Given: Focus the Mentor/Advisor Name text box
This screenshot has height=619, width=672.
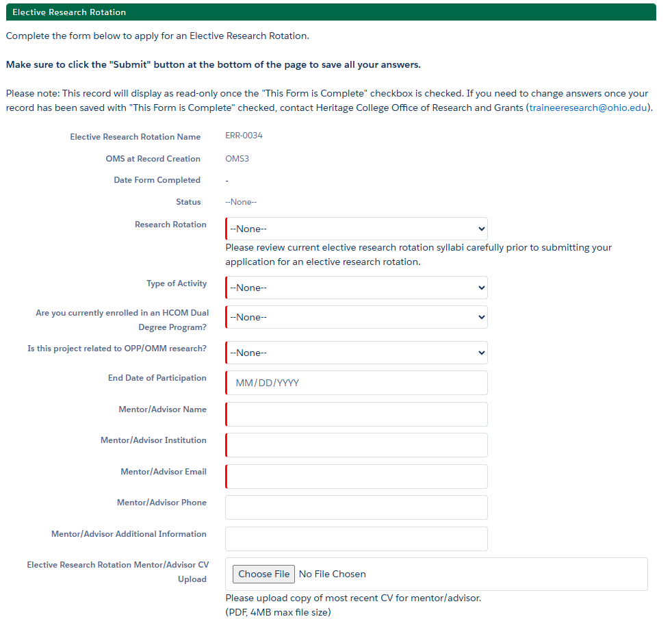Looking at the screenshot, I should tap(356, 414).
